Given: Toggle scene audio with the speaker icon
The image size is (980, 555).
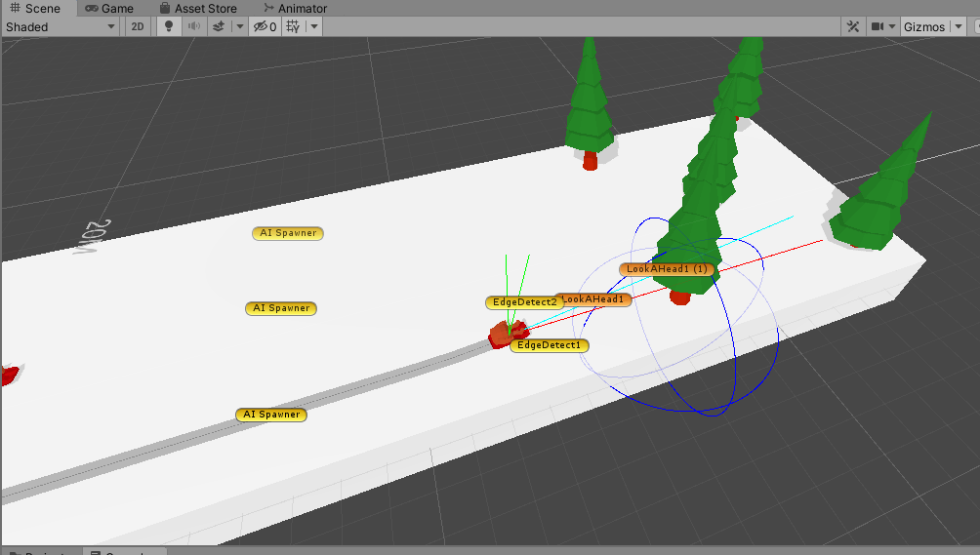Looking at the screenshot, I should pos(194,26).
